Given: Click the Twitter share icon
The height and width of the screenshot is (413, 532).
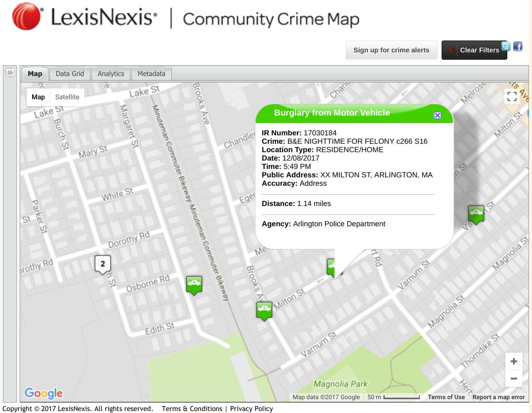Looking at the screenshot, I should click(x=506, y=46).
